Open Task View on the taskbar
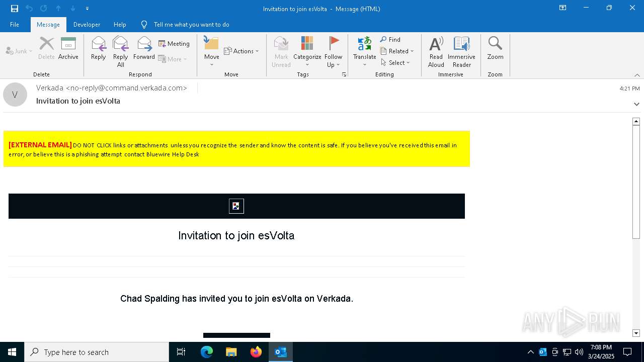The image size is (644, 362). (181, 352)
